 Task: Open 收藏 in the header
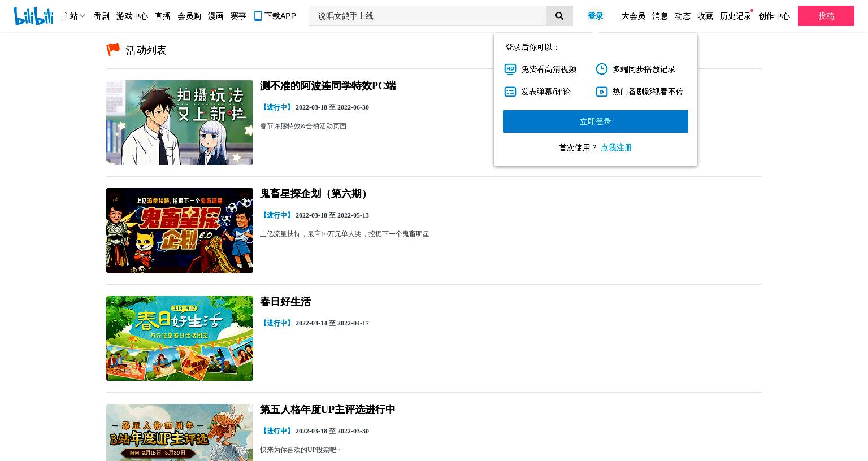pyautogui.click(x=705, y=16)
